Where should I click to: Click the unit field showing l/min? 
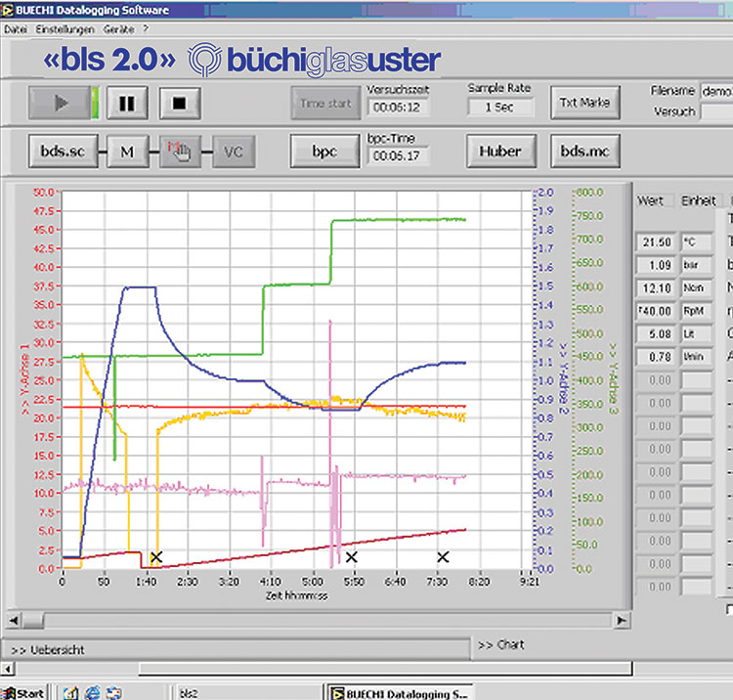tap(696, 357)
